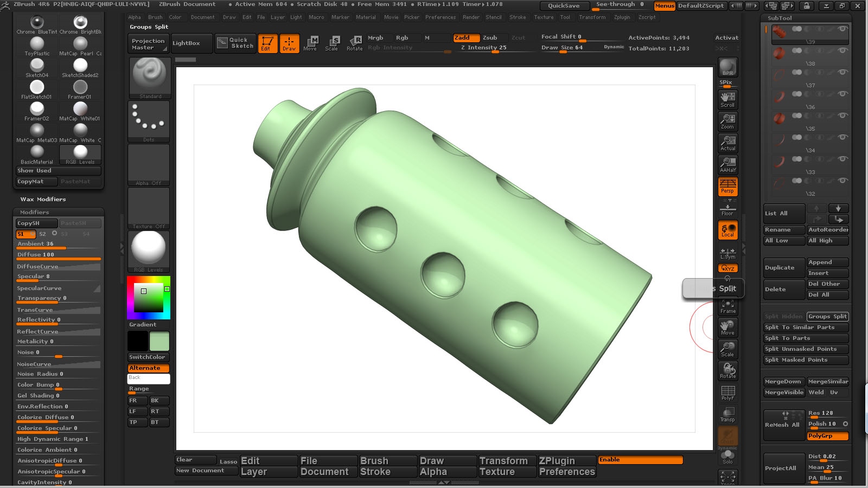The width and height of the screenshot is (868, 488).
Task: Expand the SpecularCurve section
Action: coord(58,288)
